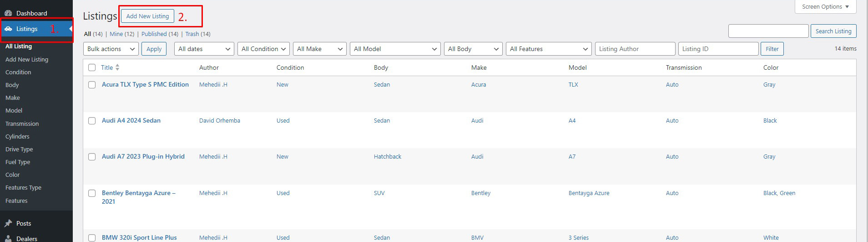Screen dimensions: 868x242
Task: Click the Title column sort arrows
Action: coord(117,67)
